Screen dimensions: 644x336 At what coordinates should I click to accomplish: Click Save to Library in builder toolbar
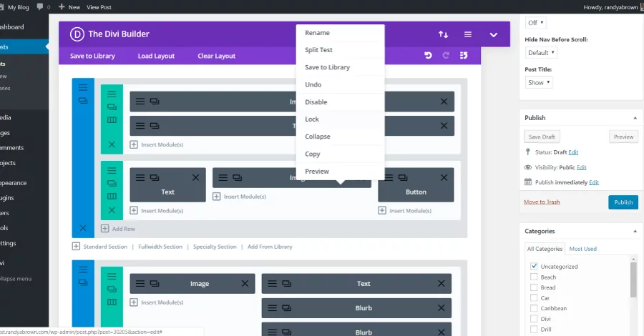[92, 56]
